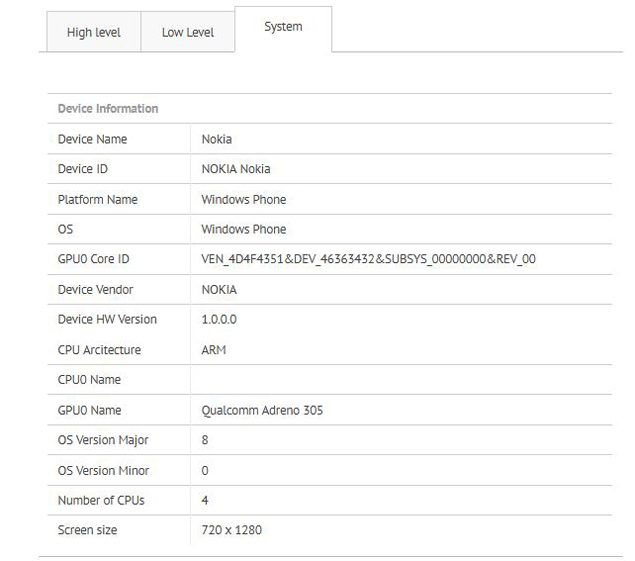Select the OS Version Minor value 0

click(205, 471)
